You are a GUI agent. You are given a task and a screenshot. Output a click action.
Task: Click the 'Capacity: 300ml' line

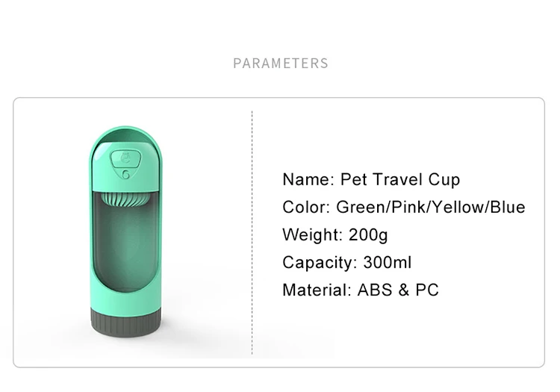point(346,262)
